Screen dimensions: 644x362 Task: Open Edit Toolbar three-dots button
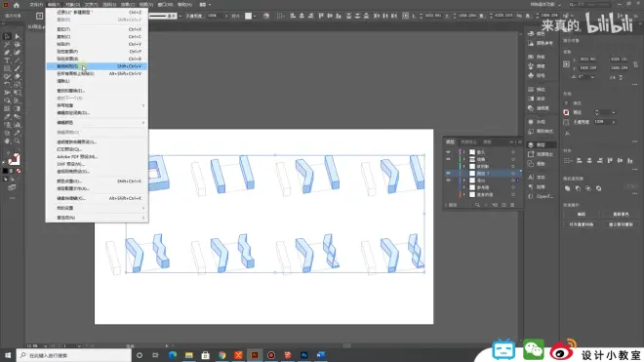point(12,198)
